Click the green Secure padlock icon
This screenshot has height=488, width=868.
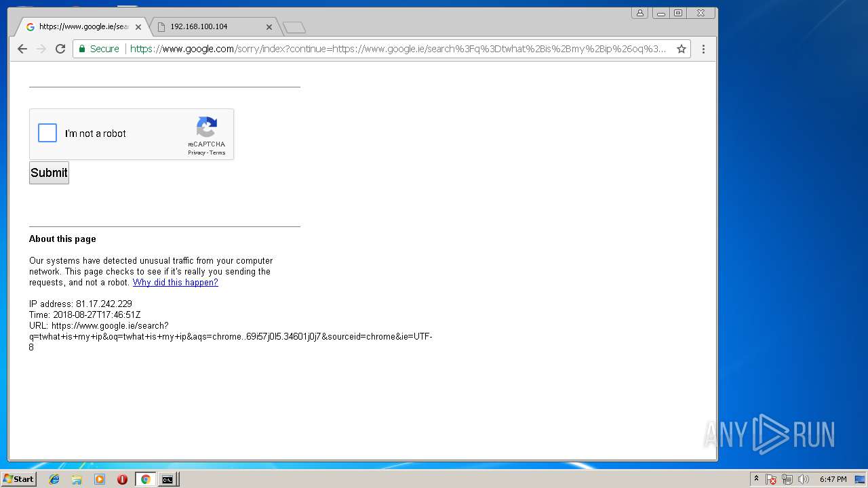(82, 49)
